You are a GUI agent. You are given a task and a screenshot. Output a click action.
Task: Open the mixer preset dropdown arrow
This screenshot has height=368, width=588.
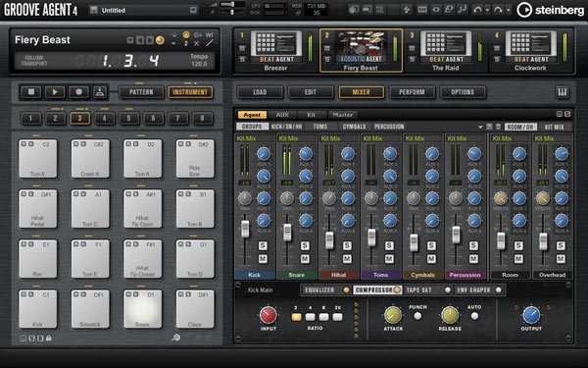[x=480, y=127]
